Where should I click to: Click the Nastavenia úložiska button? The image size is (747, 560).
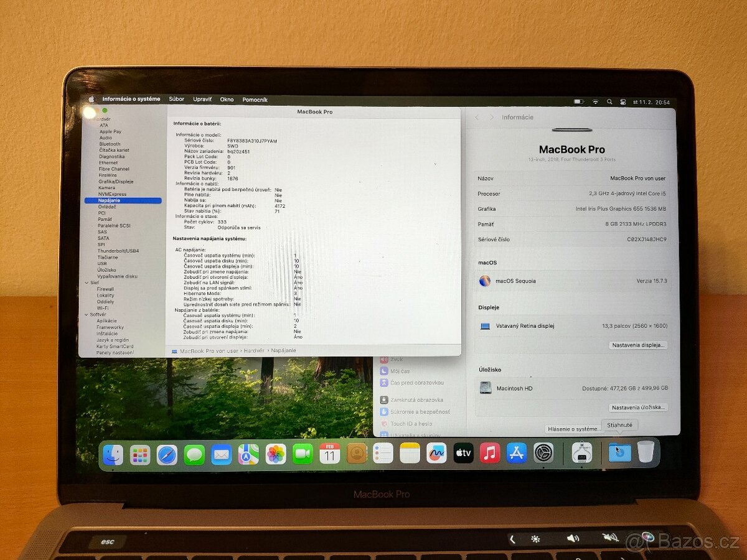coord(638,408)
